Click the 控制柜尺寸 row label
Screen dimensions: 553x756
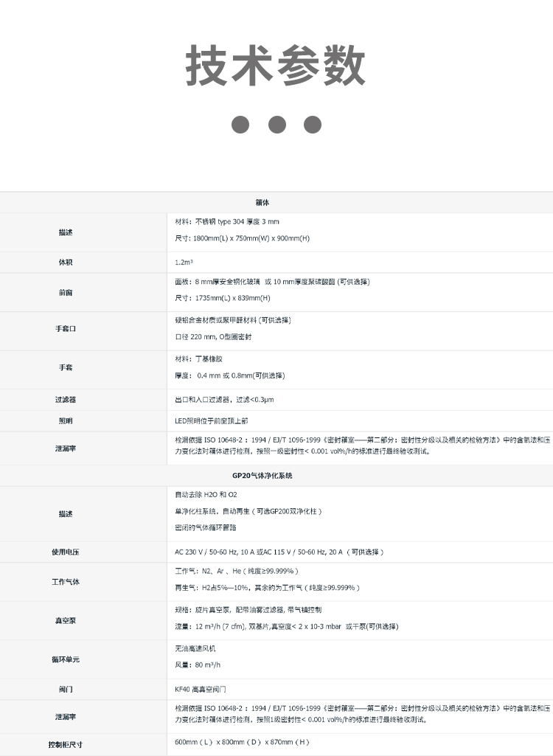point(66,744)
